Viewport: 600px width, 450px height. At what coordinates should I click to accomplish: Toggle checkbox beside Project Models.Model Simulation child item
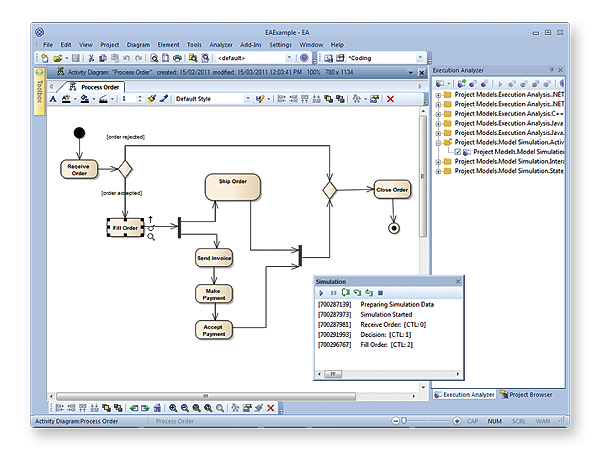click(x=458, y=152)
